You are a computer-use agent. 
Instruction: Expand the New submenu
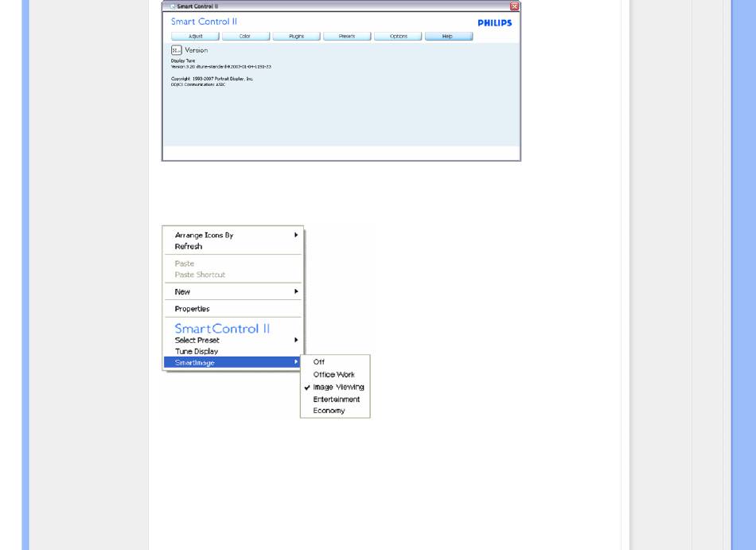pyautogui.click(x=233, y=291)
